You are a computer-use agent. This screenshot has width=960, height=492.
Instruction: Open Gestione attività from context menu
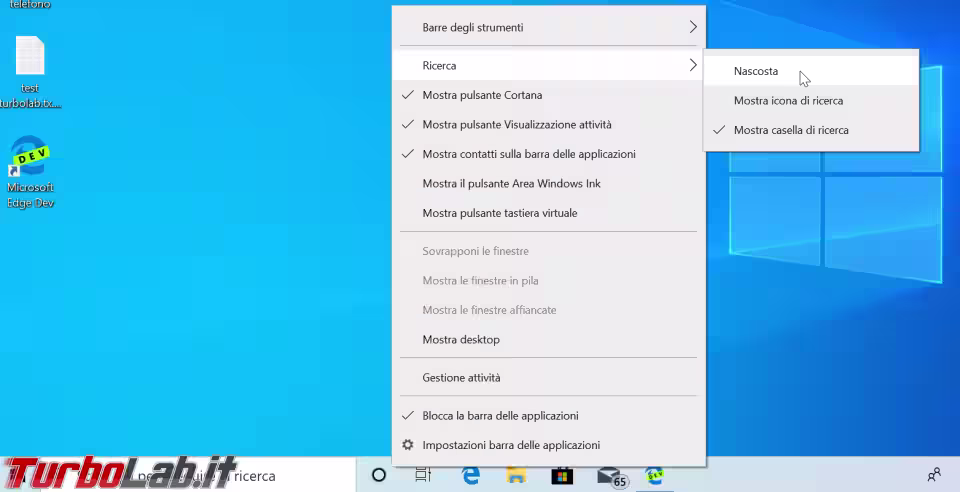click(549, 378)
